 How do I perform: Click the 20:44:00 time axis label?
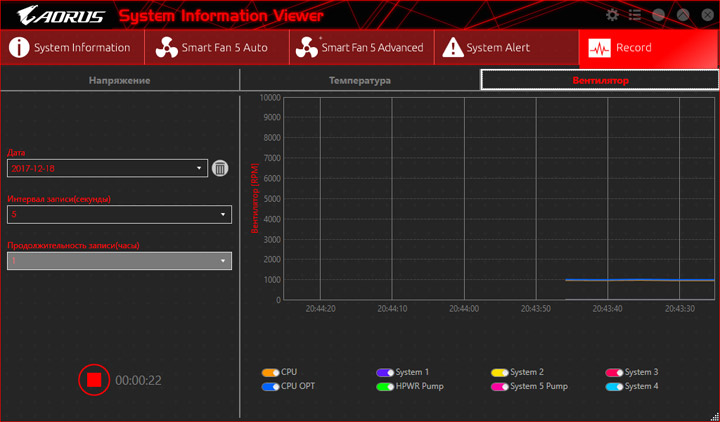[464, 309]
